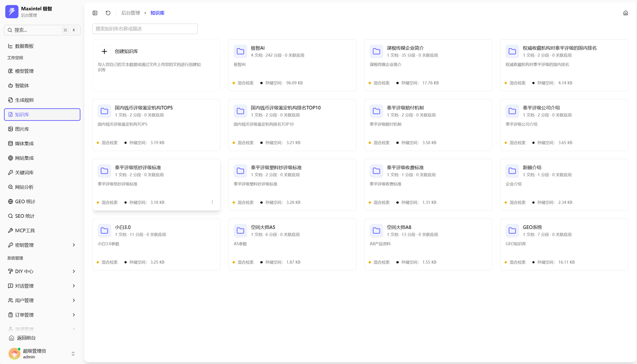Open the admin account switcher dropdown
The image size is (637, 364).
(73, 354)
